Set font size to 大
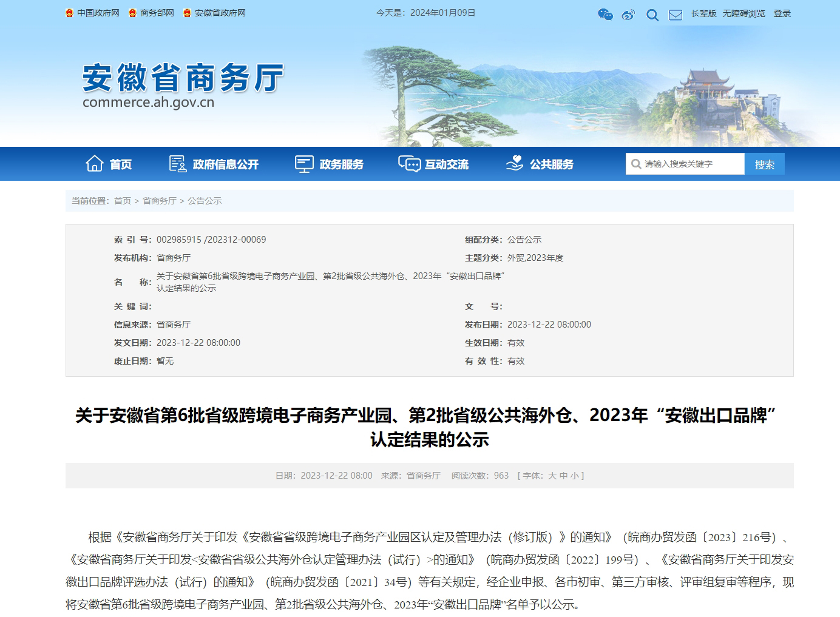 [552, 476]
